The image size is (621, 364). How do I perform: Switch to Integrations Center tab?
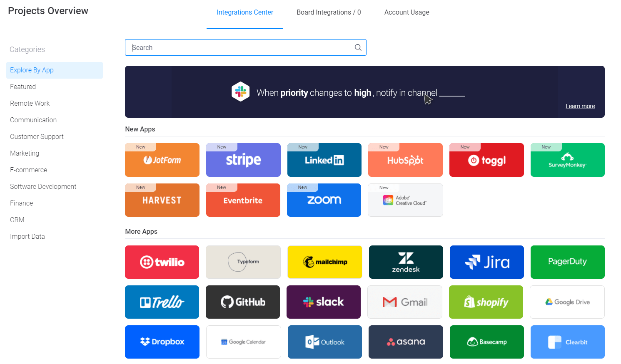(x=245, y=12)
